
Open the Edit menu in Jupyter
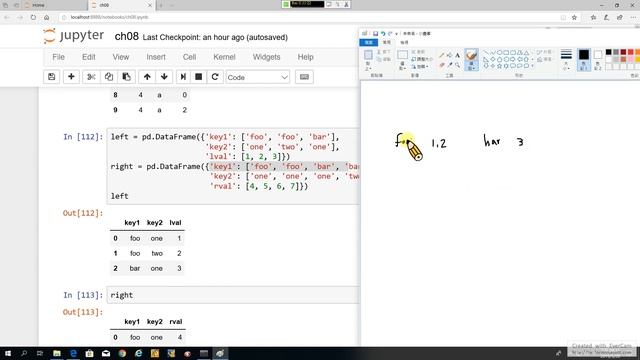click(x=89, y=57)
